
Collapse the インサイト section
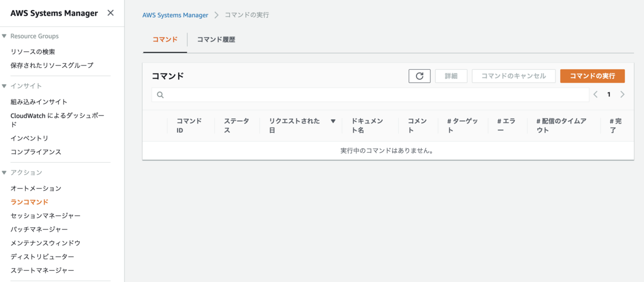coord(4,86)
